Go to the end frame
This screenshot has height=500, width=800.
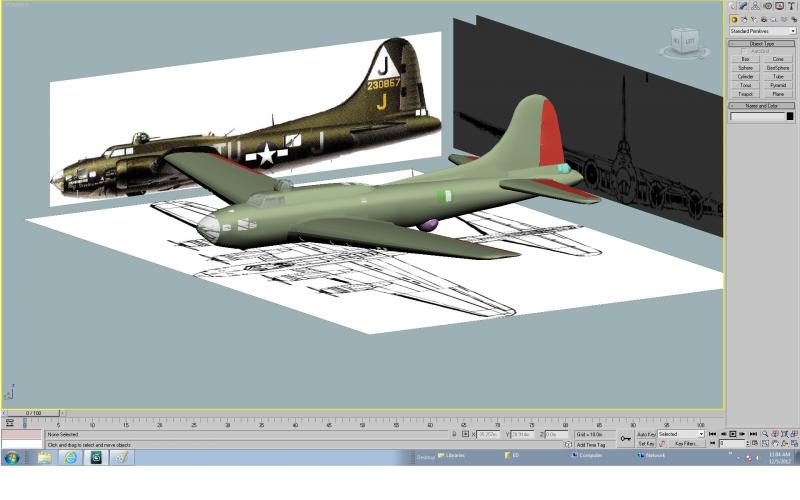pos(753,434)
